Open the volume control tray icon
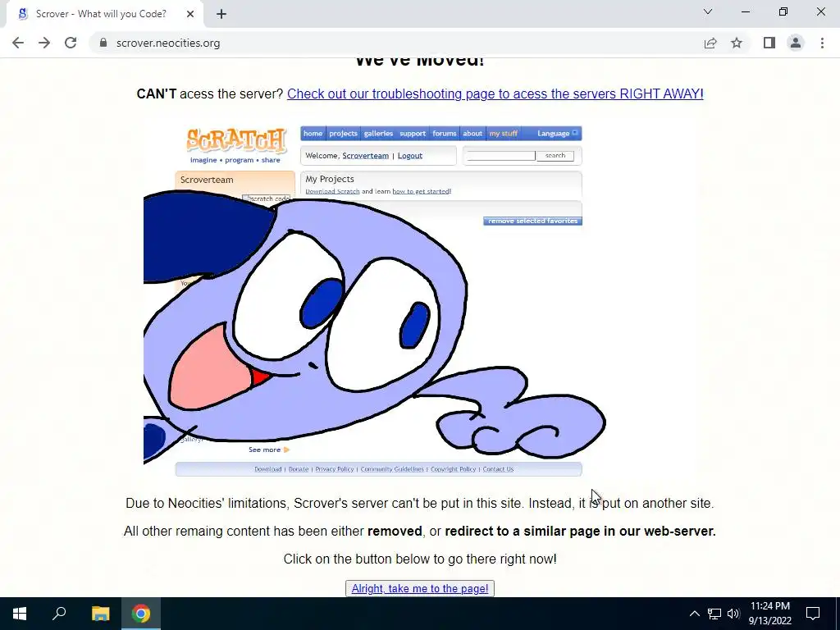 pos(733,614)
